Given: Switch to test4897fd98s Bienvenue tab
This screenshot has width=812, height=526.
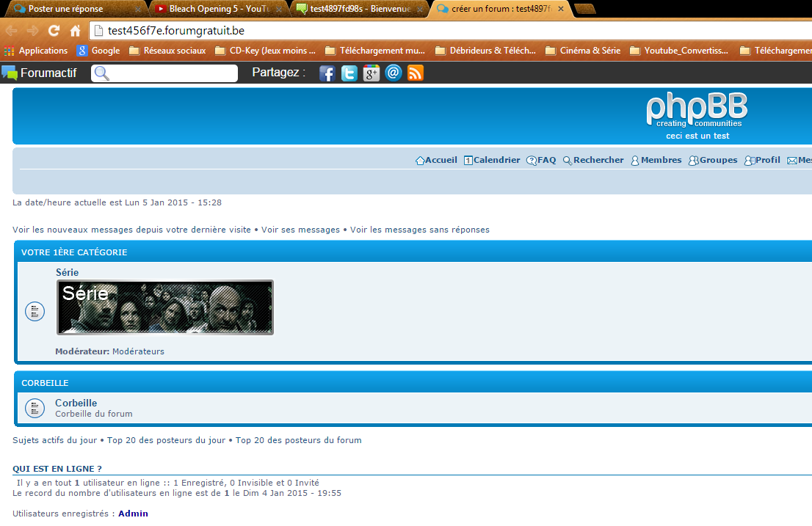Looking at the screenshot, I should pos(358,9).
